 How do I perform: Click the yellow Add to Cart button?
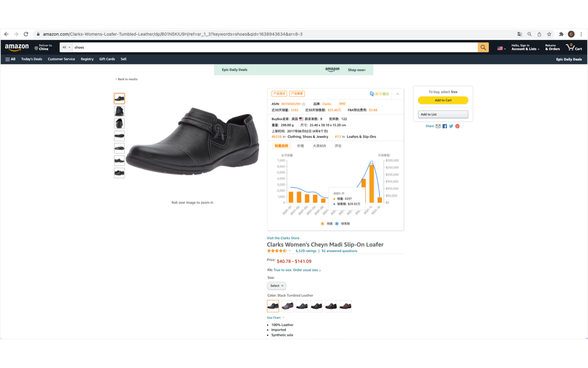click(443, 100)
